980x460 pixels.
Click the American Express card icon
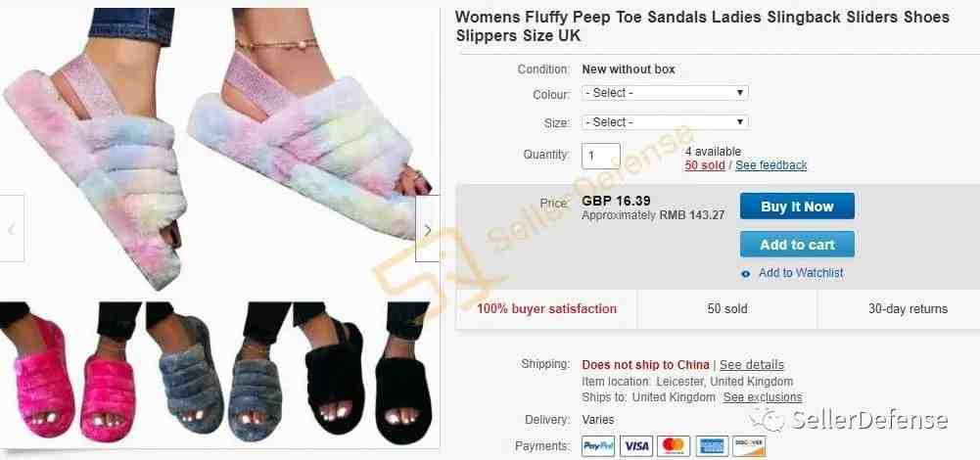711,446
